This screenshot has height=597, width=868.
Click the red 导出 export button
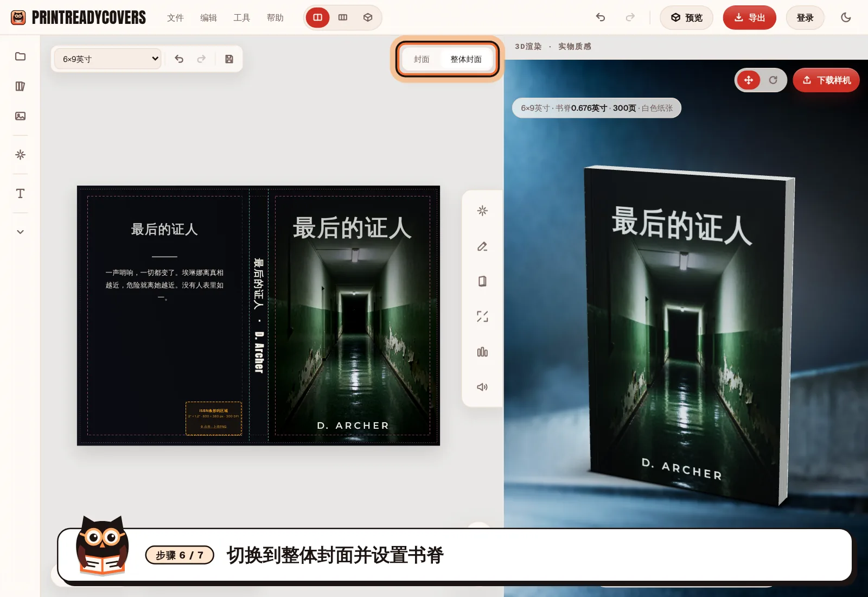click(749, 17)
